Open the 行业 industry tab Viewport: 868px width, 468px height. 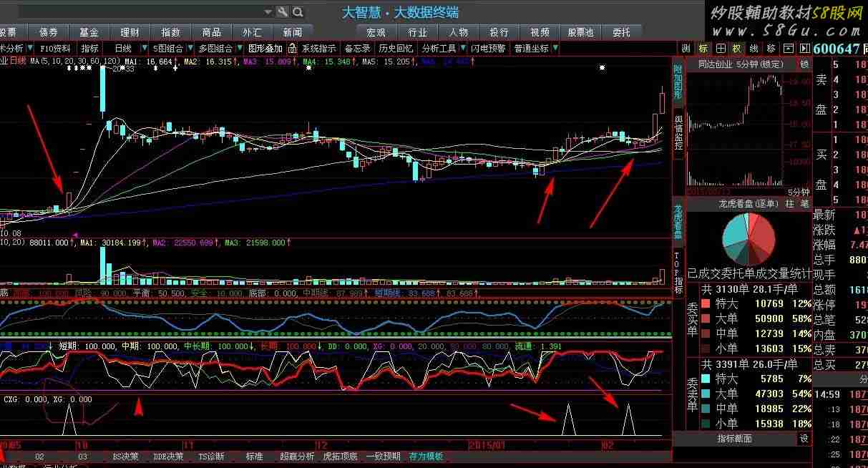click(x=418, y=32)
